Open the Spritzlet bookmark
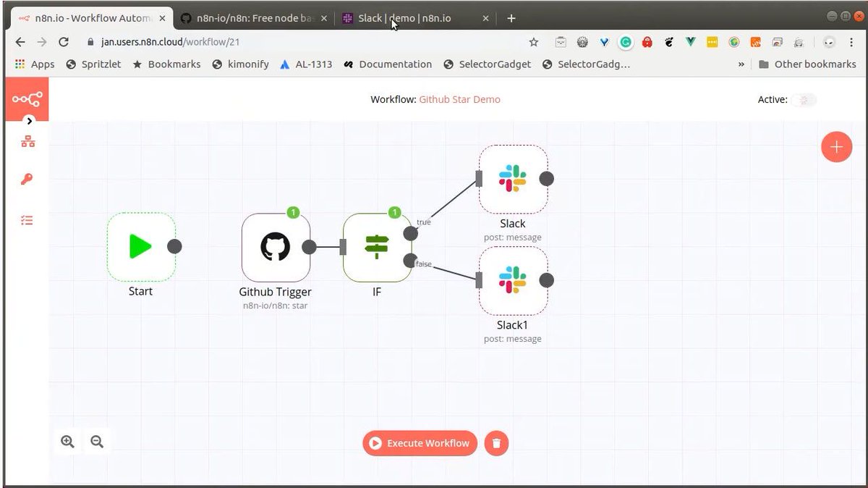Screen dimensions: 868x488 pos(94,64)
